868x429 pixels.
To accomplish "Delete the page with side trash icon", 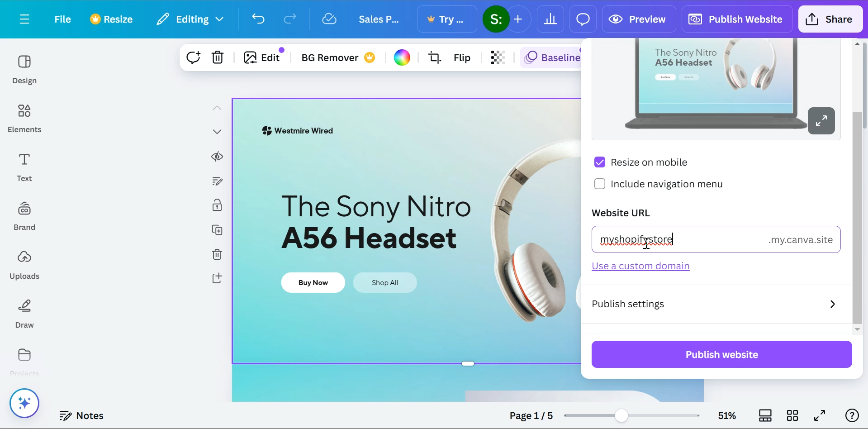I will (x=217, y=254).
